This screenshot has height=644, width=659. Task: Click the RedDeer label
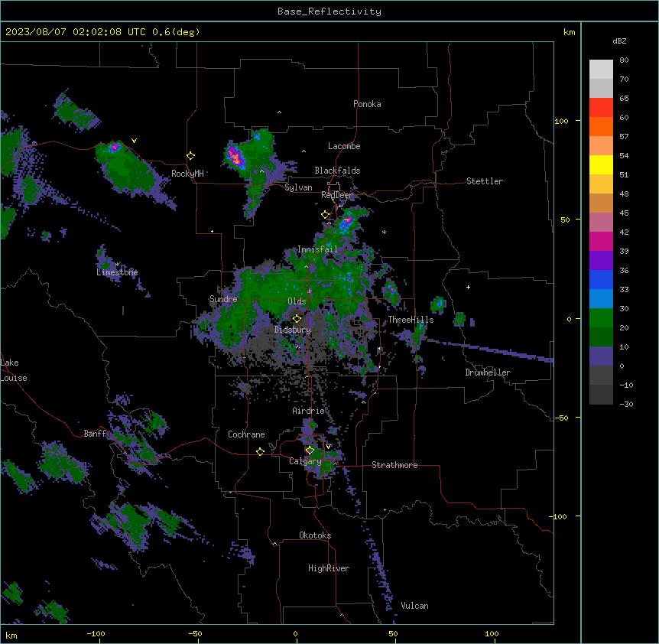point(337,195)
